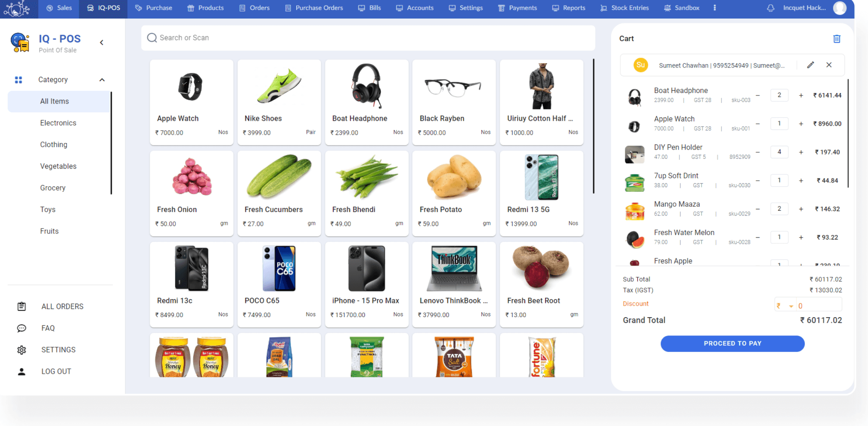Select the Fruits category

click(x=50, y=231)
